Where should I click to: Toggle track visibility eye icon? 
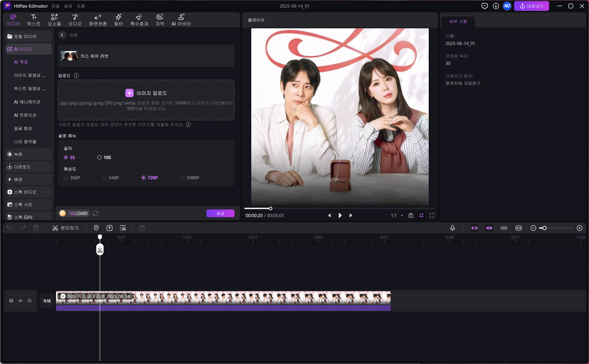(20, 301)
